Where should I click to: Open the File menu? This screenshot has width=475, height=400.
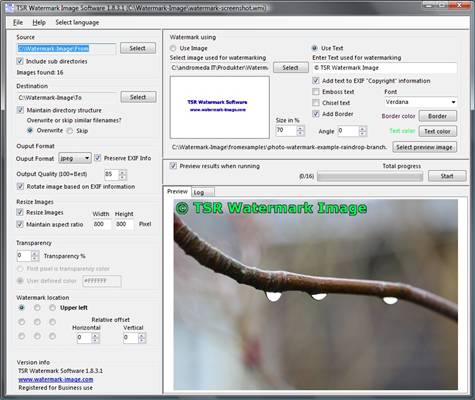18,22
